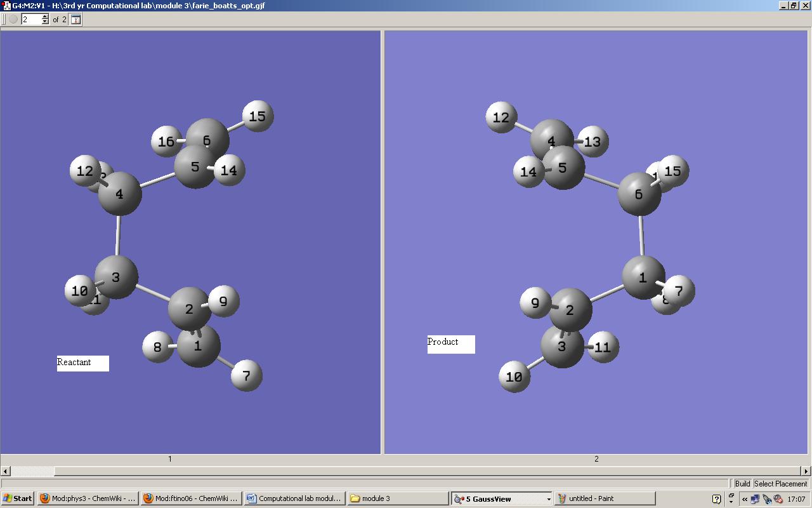The image size is (812, 508).
Task: Click the frame number input field
Action: coord(30,20)
